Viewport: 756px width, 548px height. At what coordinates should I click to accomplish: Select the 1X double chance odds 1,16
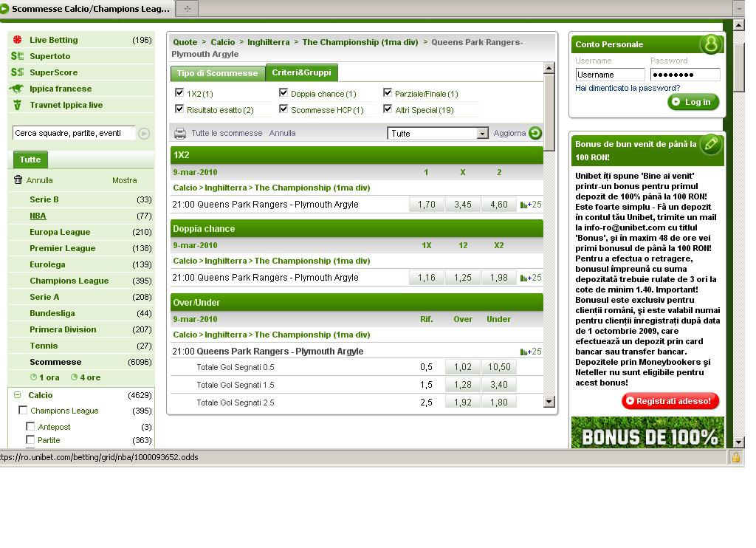click(426, 278)
